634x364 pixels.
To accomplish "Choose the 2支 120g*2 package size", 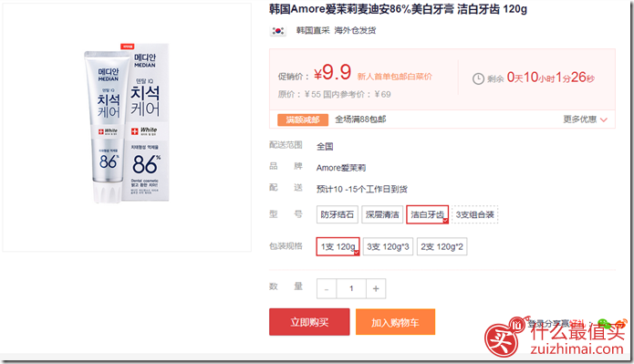I will click(442, 246).
